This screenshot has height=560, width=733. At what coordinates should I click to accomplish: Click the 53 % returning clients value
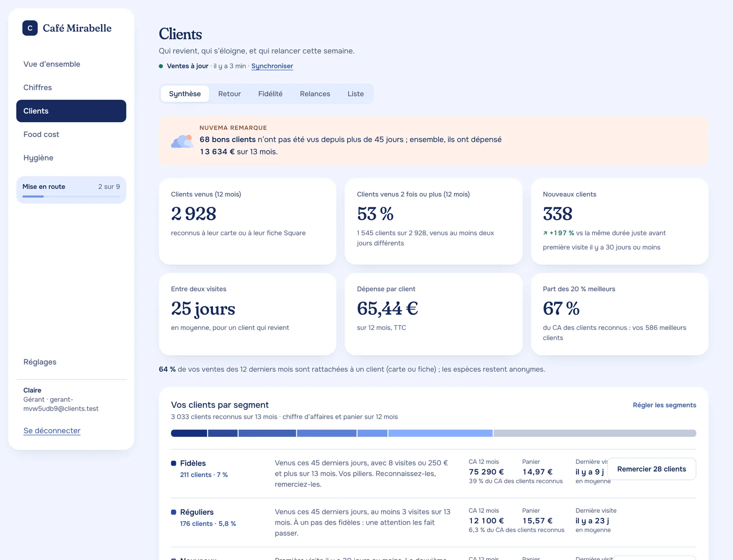tap(375, 214)
